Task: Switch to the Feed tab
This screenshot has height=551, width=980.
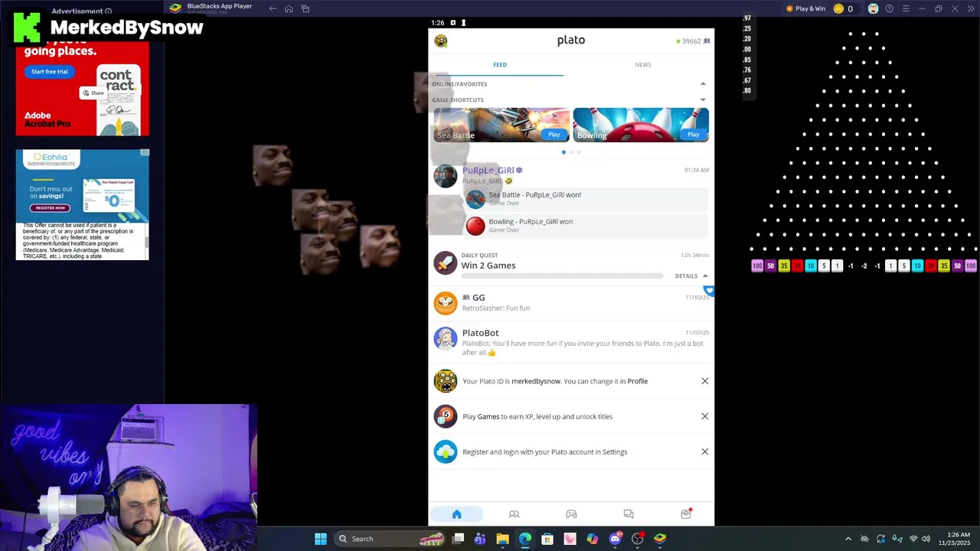Action: 499,65
